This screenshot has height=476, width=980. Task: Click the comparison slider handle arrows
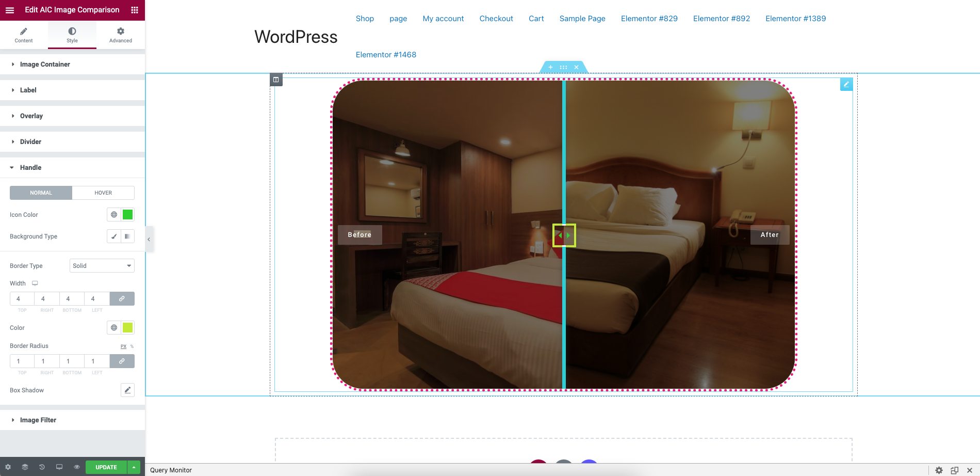[x=564, y=235]
